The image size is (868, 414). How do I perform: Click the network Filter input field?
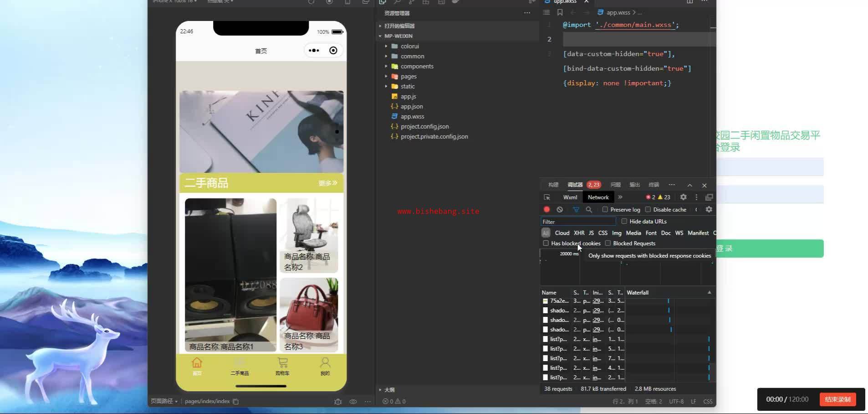point(578,222)
